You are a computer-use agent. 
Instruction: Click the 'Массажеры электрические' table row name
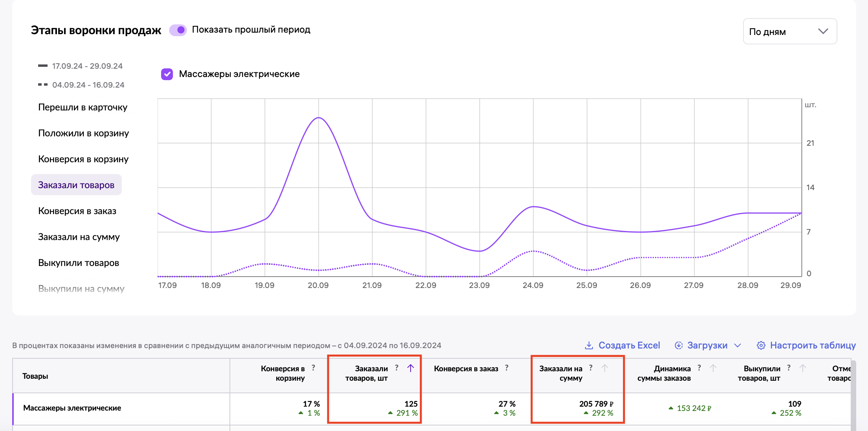point(72,408)
